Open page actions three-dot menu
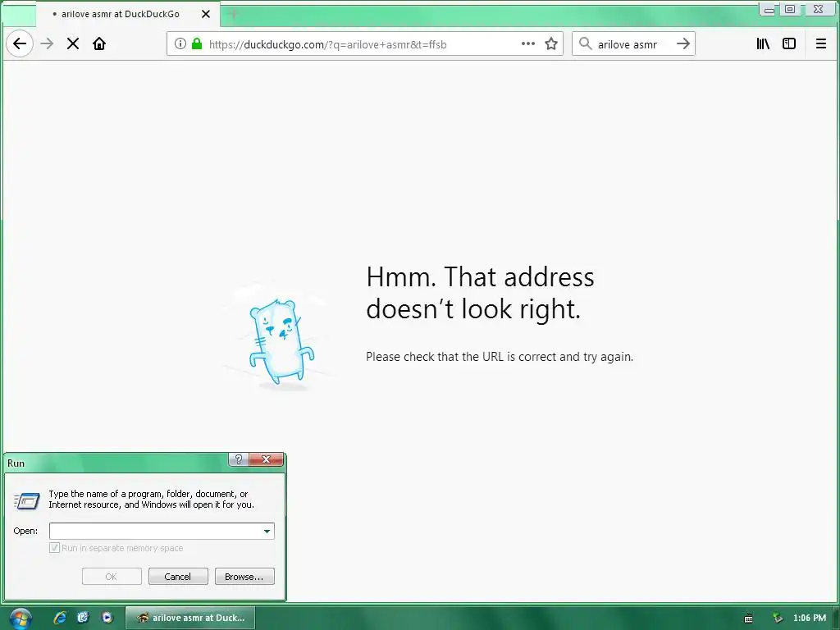Viewport: 840px width, 630px height. [528, 44]
